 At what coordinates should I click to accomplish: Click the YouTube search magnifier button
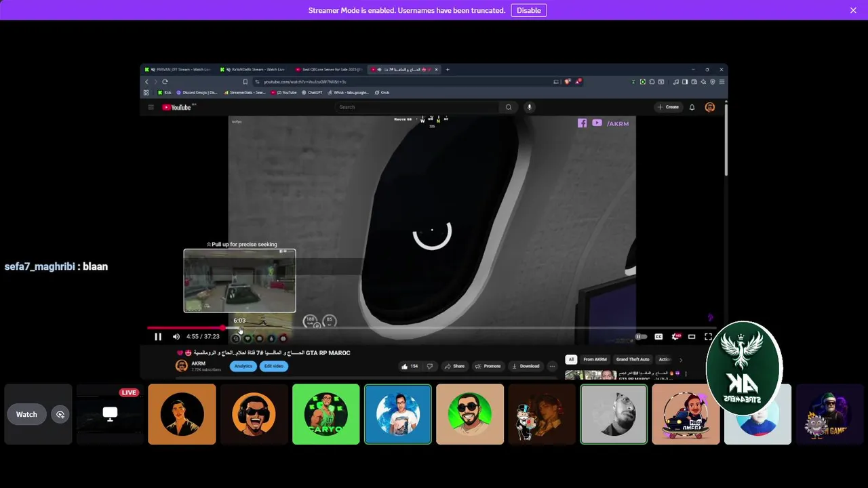(x=509, y=107)
